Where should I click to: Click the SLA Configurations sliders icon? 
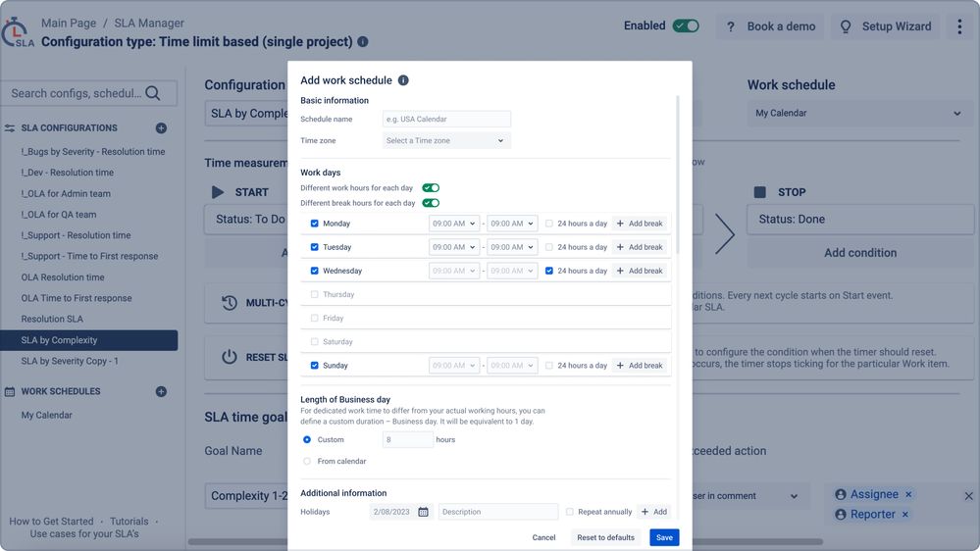click(x=10, y=128)
